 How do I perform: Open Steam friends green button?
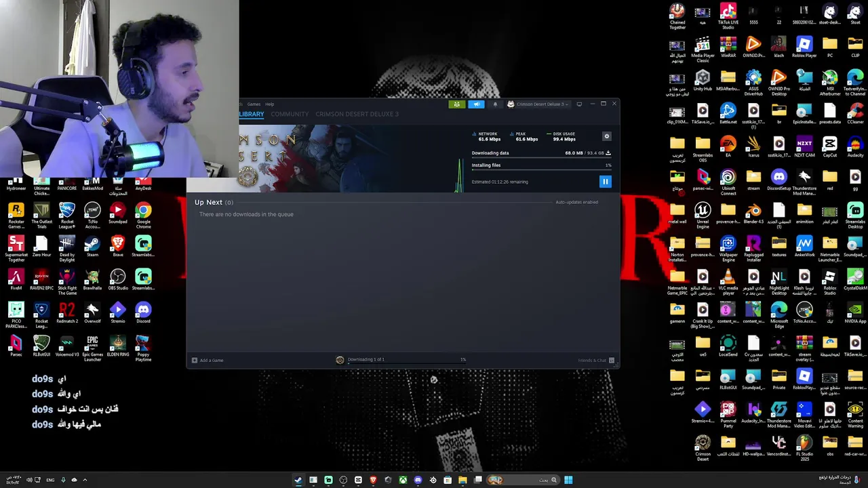[457, 104]
